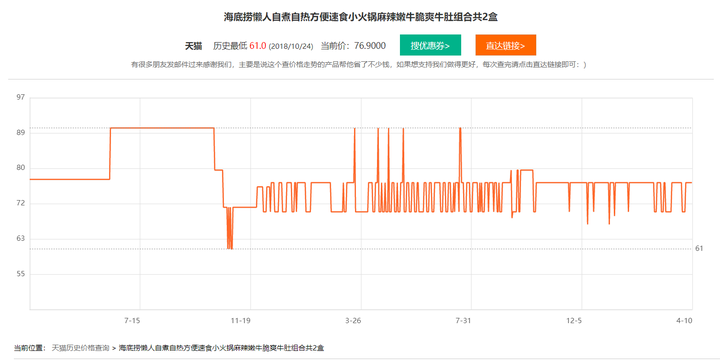
Task: Click the high plateau after 7-15
Action: pyautogui.click(x=162, y=128)
